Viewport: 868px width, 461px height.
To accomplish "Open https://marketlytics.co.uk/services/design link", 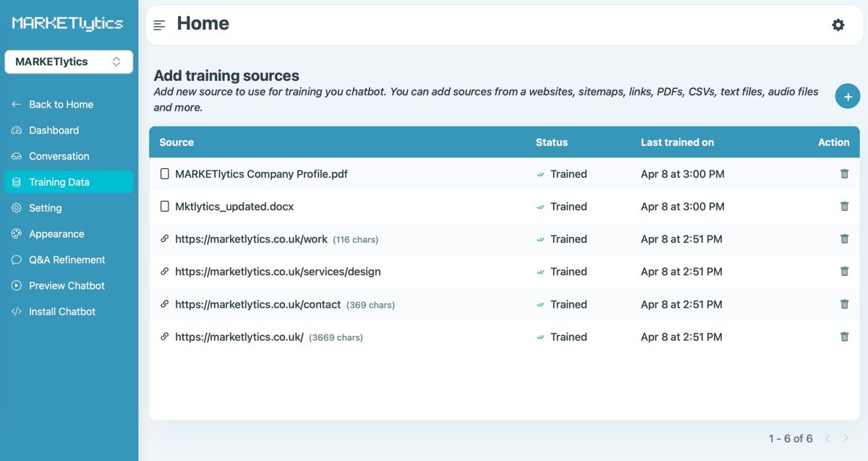I will (x=278, y=272).
